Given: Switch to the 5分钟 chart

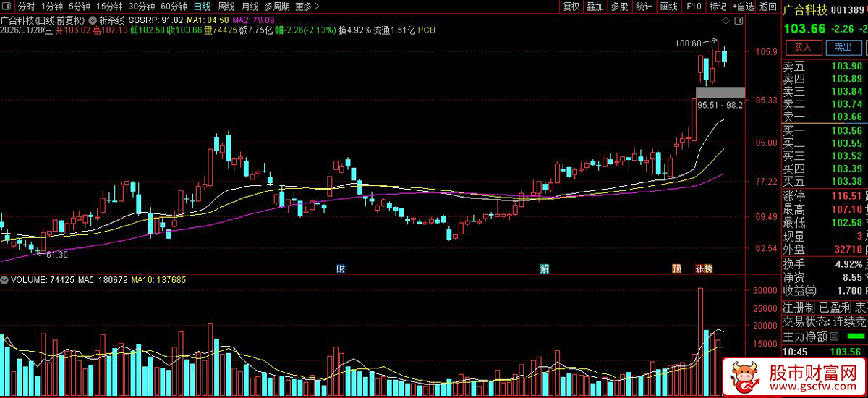Looking at the screenshot, I should (x=80, y=7).
